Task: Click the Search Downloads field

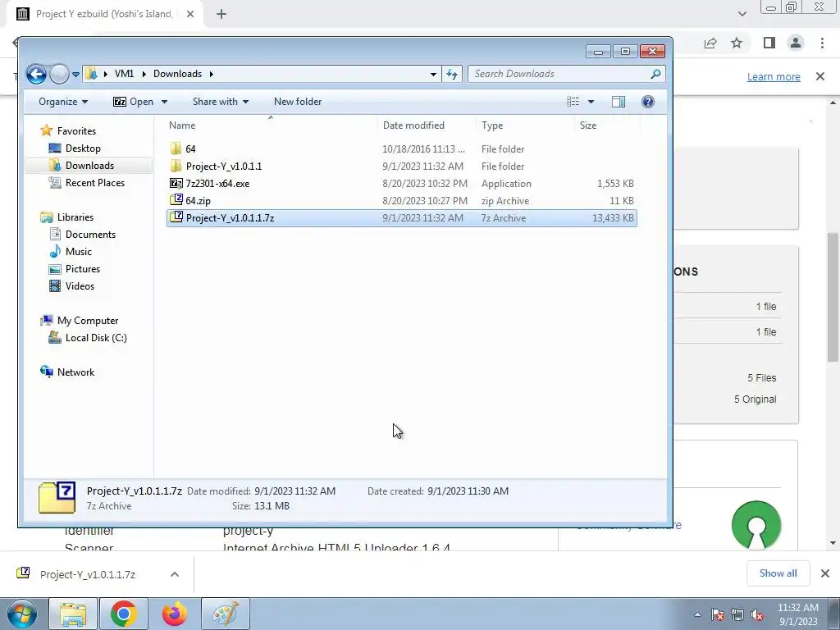Action: coord(558,74)
